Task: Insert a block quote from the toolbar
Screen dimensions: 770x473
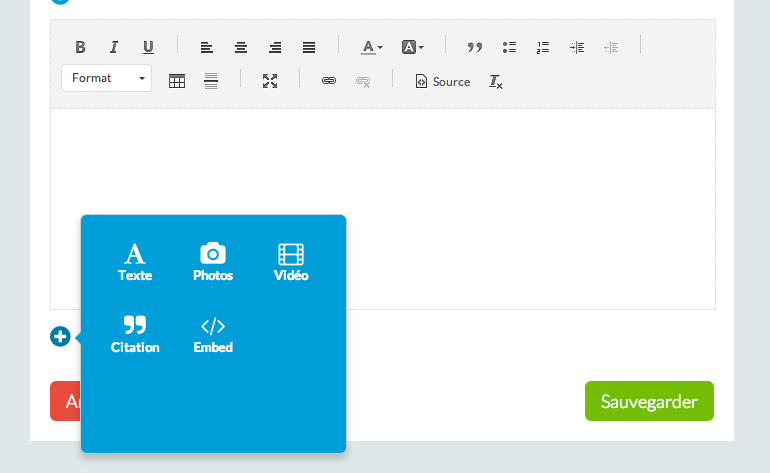Action: [x=475, y=47]
